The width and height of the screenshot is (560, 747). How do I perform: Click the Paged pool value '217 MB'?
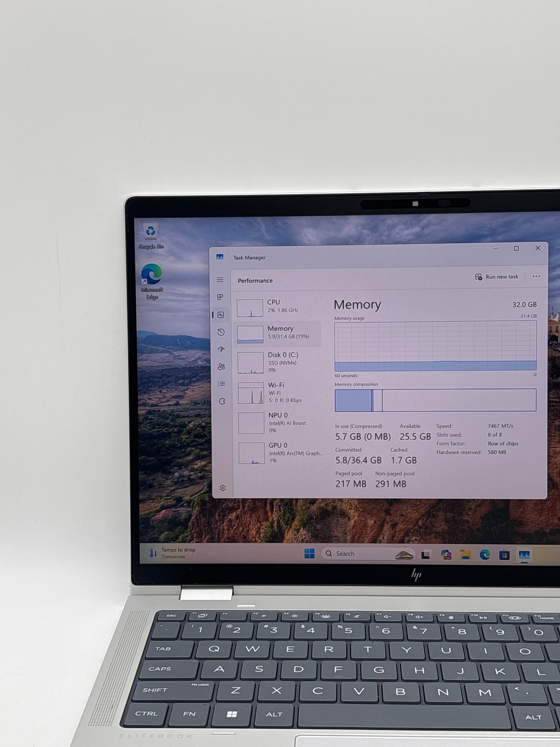click(351, 484)
